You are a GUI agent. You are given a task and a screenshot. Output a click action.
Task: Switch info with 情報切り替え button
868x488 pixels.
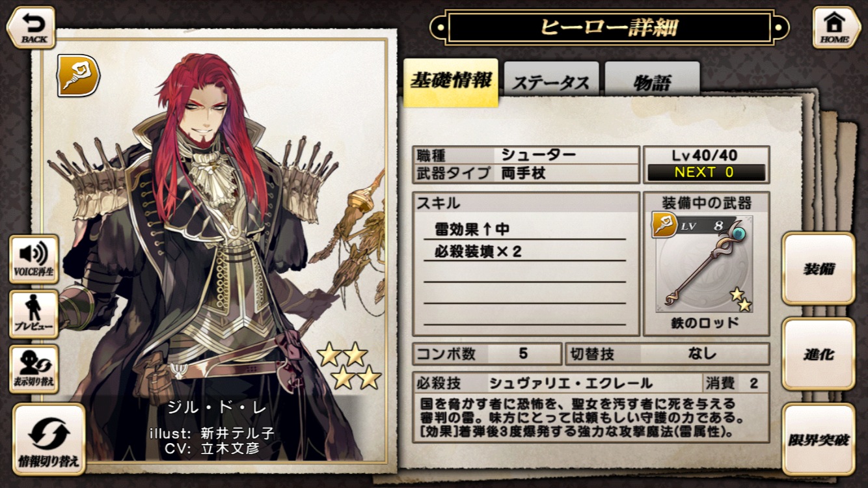(x=49, y=439)
